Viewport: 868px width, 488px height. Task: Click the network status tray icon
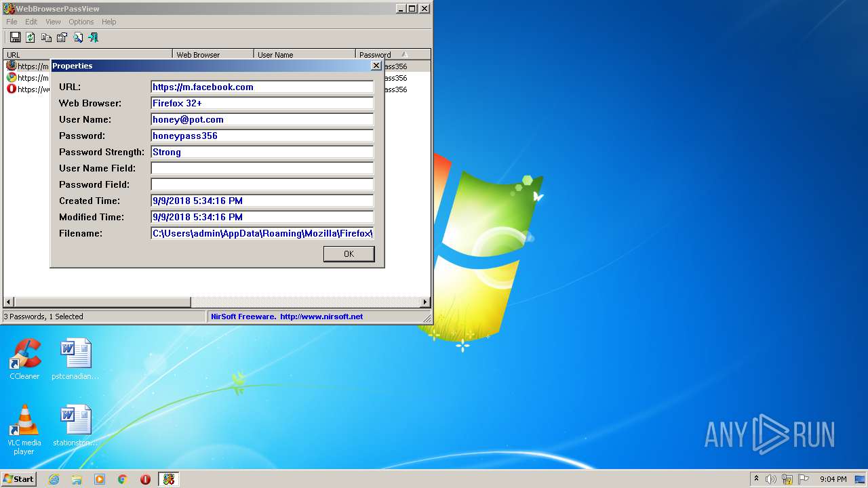[x=787, y=479]
